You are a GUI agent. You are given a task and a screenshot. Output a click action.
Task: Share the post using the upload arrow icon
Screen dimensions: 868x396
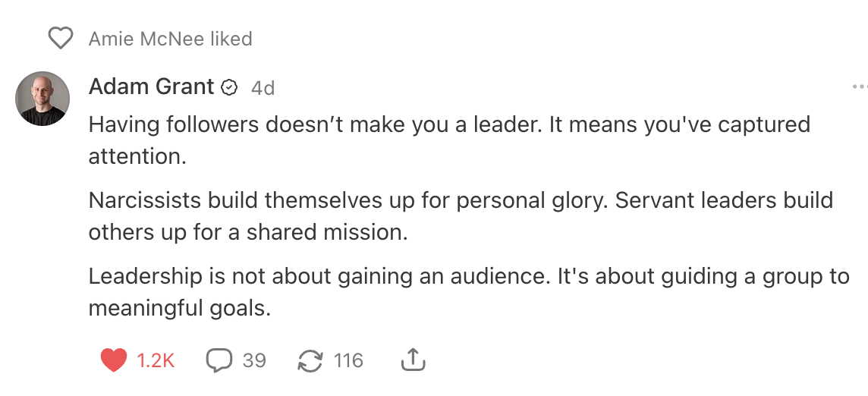pos(412,360)
